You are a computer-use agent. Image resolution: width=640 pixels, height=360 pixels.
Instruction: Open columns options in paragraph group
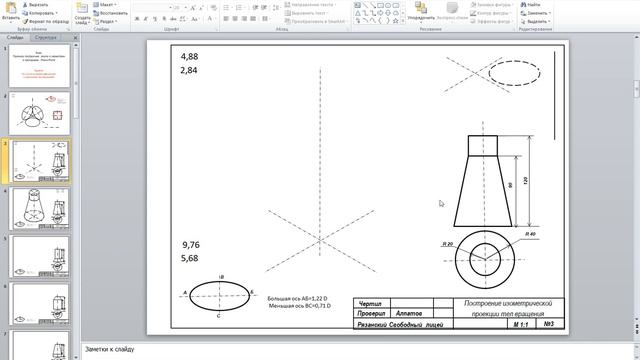click(265, 19)
